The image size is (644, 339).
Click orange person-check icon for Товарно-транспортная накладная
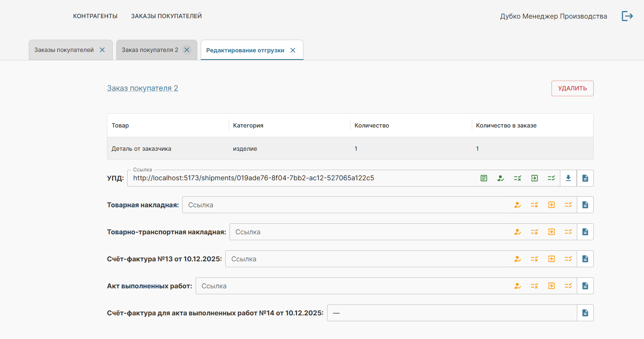point(518,232)
